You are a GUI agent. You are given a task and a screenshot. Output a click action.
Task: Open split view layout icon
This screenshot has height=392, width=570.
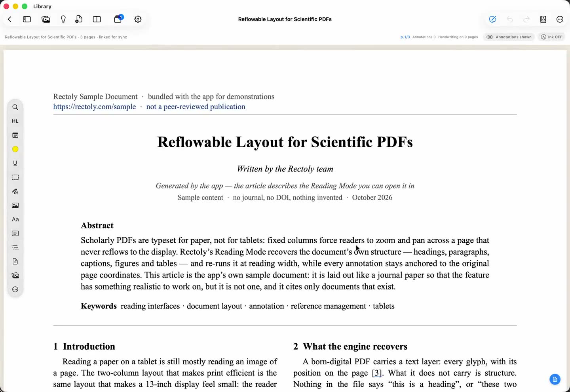point(97,19)
